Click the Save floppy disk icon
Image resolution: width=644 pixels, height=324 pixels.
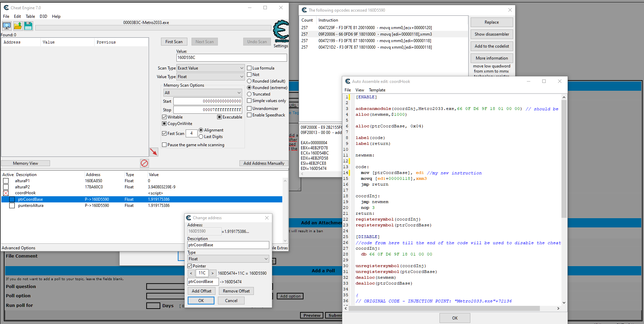(28, 26)
